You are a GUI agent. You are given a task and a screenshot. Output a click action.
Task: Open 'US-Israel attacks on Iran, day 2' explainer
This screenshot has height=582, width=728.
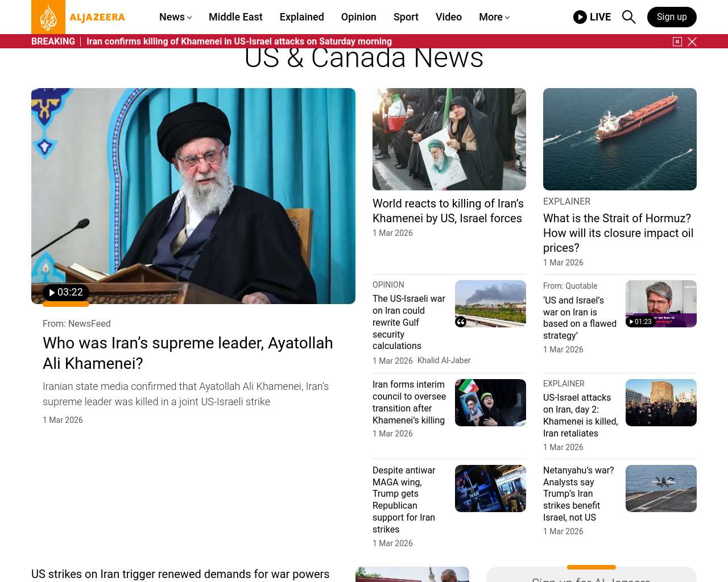click(580, 415)
